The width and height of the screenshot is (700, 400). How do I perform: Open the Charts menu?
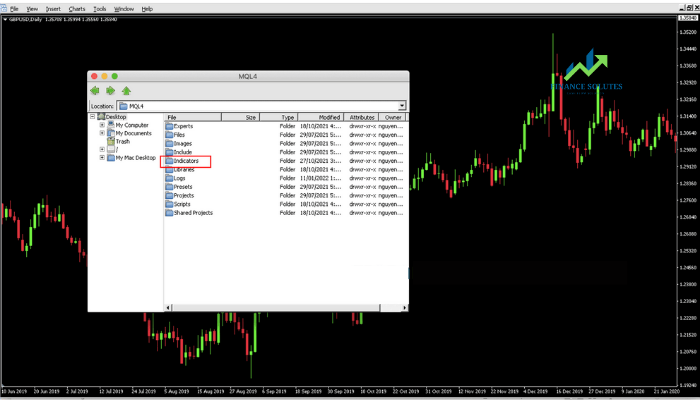pos(77,9)
